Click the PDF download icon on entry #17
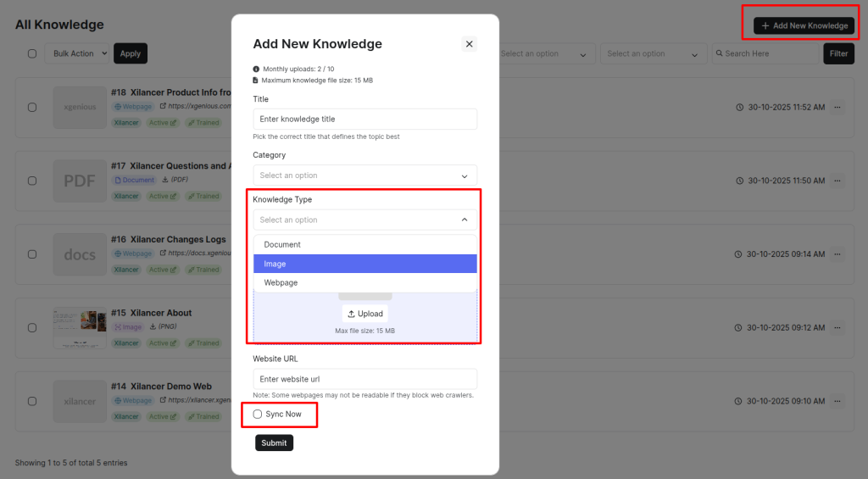868x479 pixels. point(164,180)
